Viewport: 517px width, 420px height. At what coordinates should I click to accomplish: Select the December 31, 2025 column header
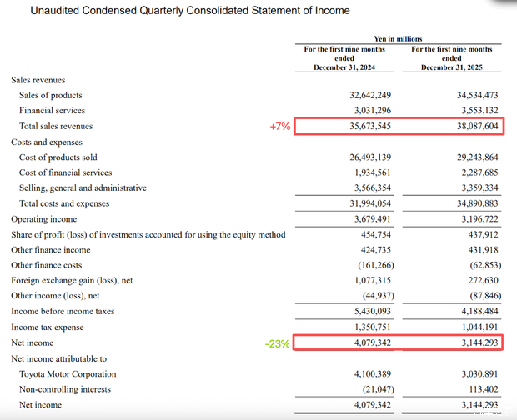tap(451, 58)
